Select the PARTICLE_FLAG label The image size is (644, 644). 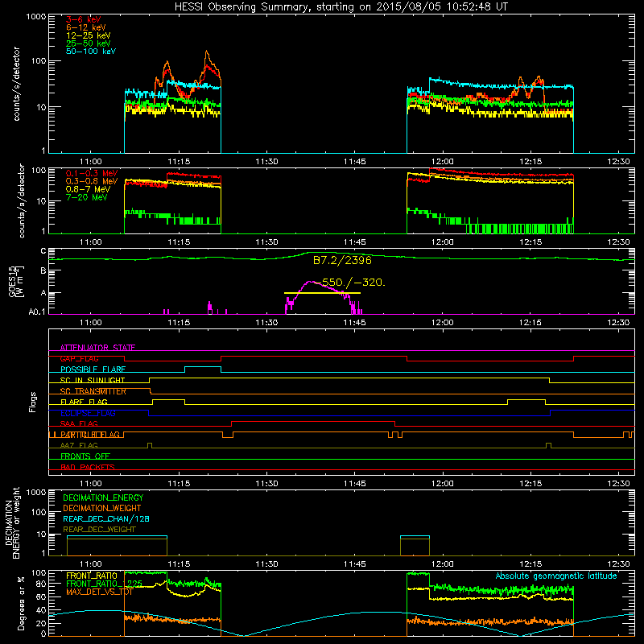[x=90, y=435]
